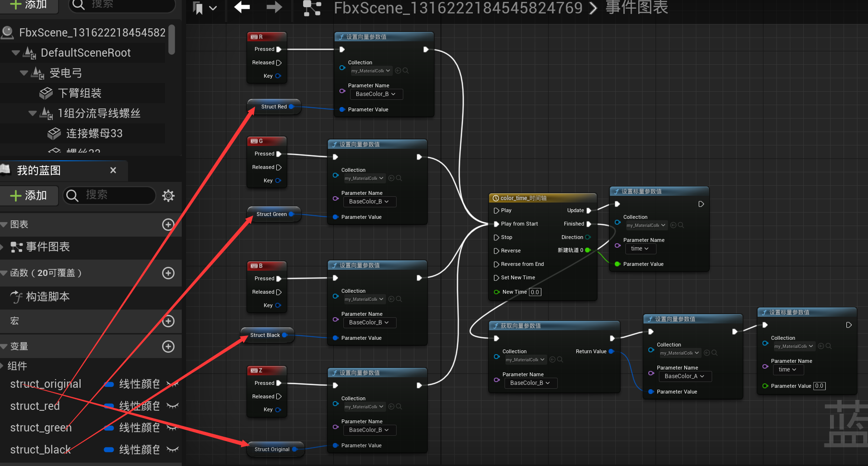Click the color_time timeline node title
The image size is (868, 466).
[x=523, y=198]
